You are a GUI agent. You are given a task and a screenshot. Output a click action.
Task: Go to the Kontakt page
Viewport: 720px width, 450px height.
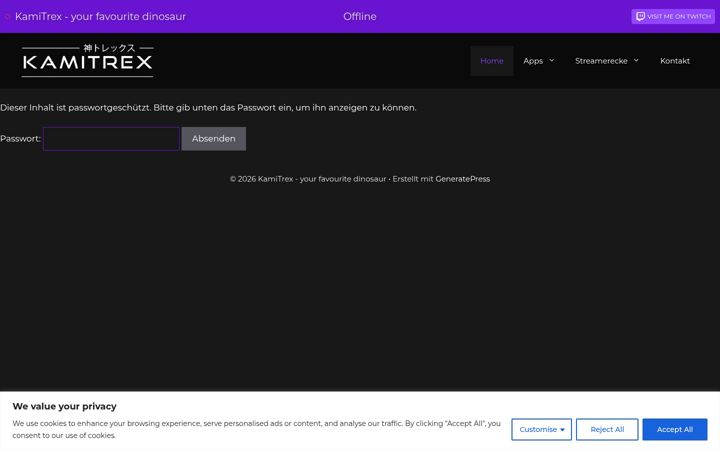(675, 61)
